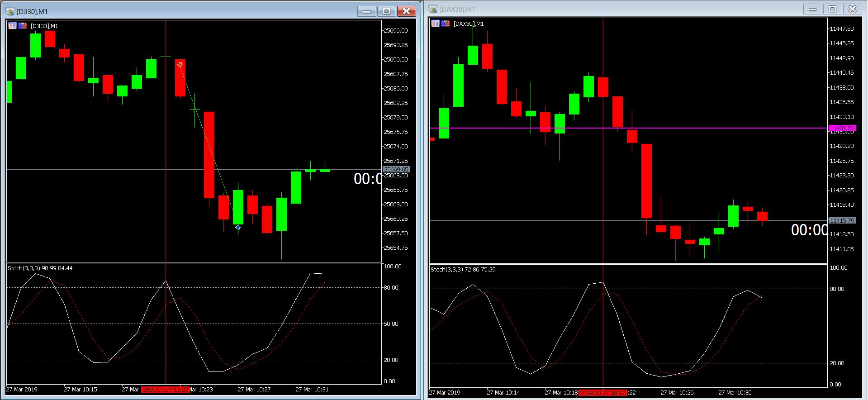Click the 11411.05 price scale value
The image size is (868, 400).
pos(842,249)
